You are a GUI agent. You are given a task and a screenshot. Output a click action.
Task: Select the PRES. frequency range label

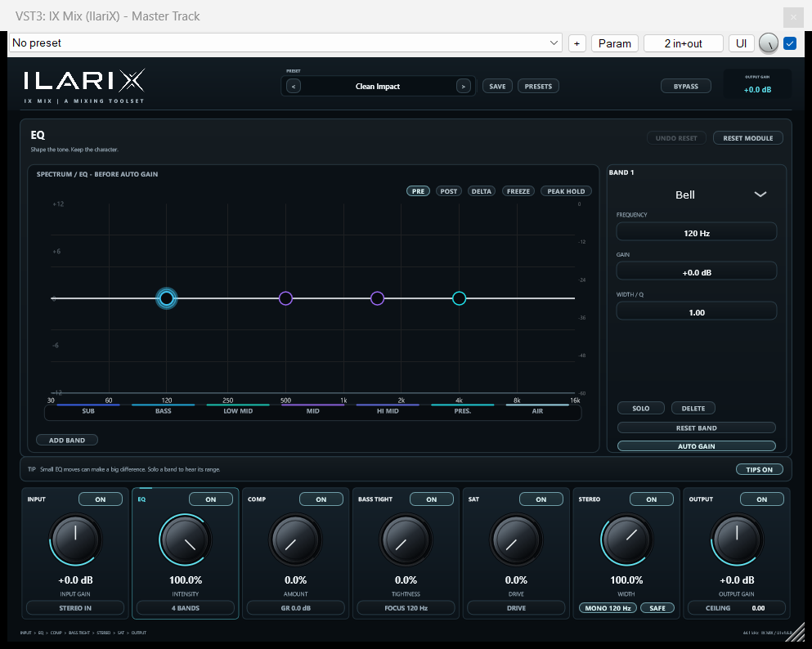(463, 411)
